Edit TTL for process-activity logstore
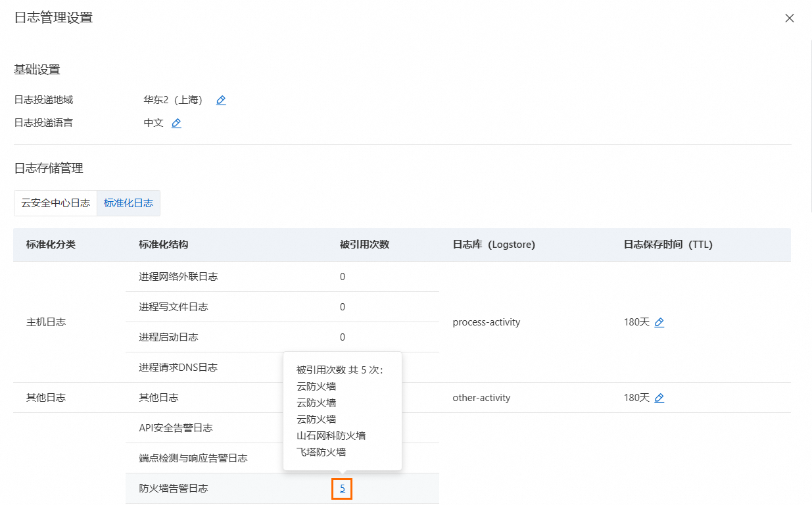This screenshot has width=812, height=505. (x=659, y=322)
